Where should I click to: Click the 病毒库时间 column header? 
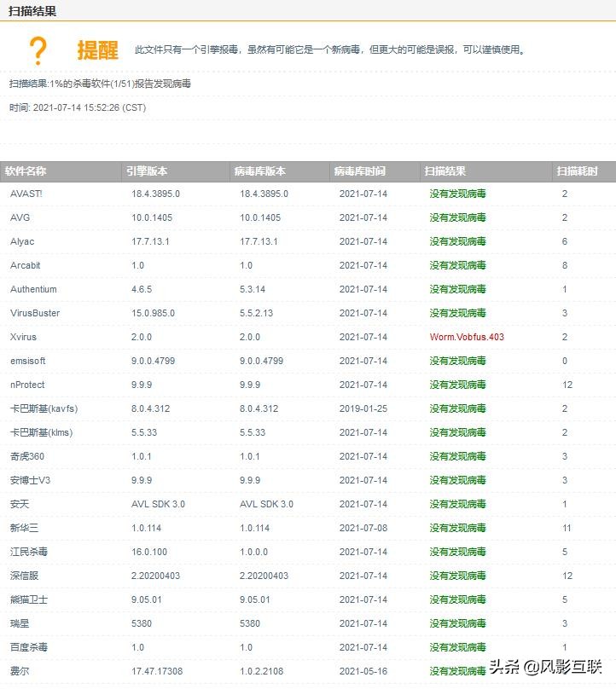tap(360, 171)
